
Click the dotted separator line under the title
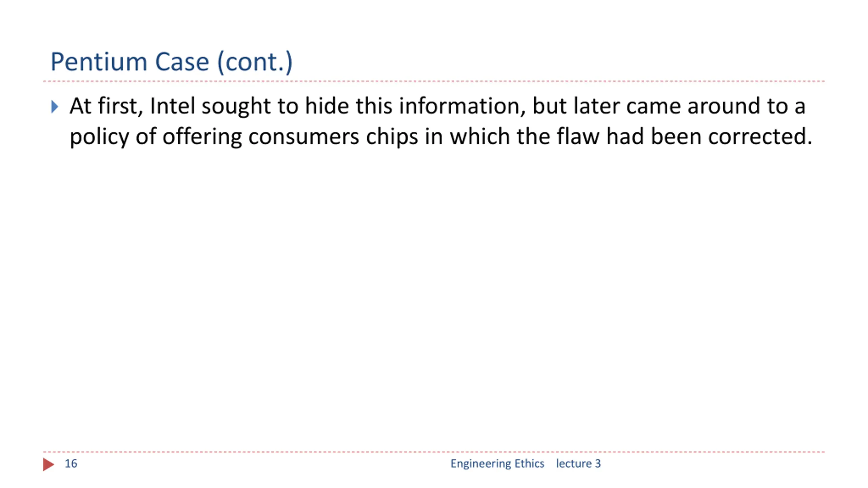pyautogui.click(x=434, y=81)
